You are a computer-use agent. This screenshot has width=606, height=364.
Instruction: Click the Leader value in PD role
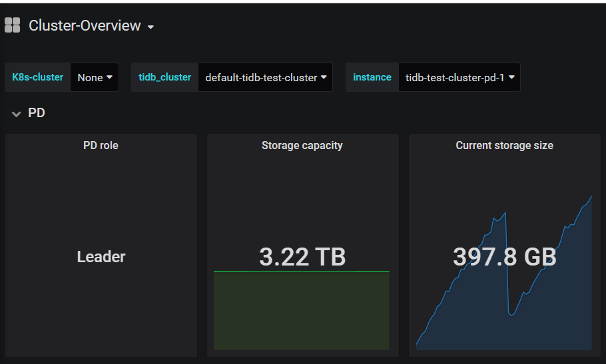[101, 257]
